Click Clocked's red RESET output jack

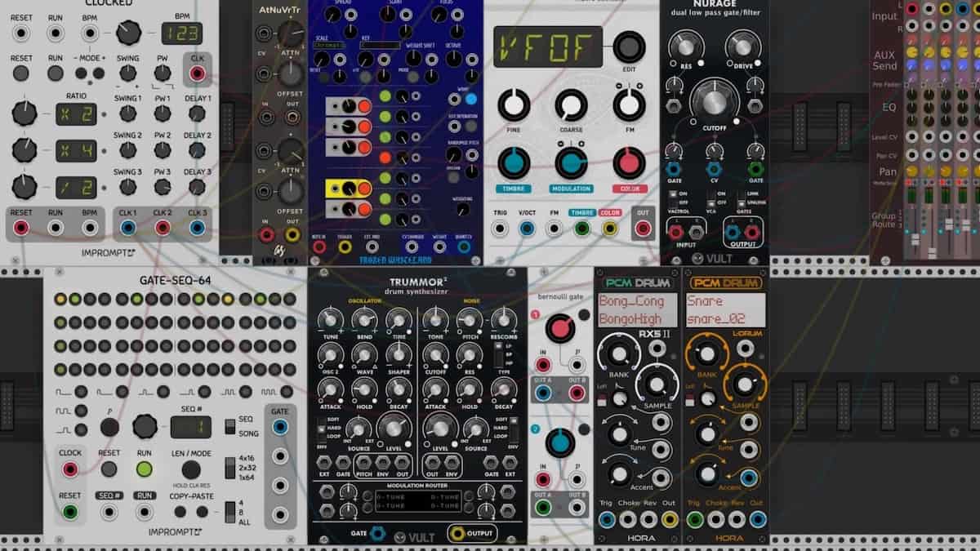(22, 228)
